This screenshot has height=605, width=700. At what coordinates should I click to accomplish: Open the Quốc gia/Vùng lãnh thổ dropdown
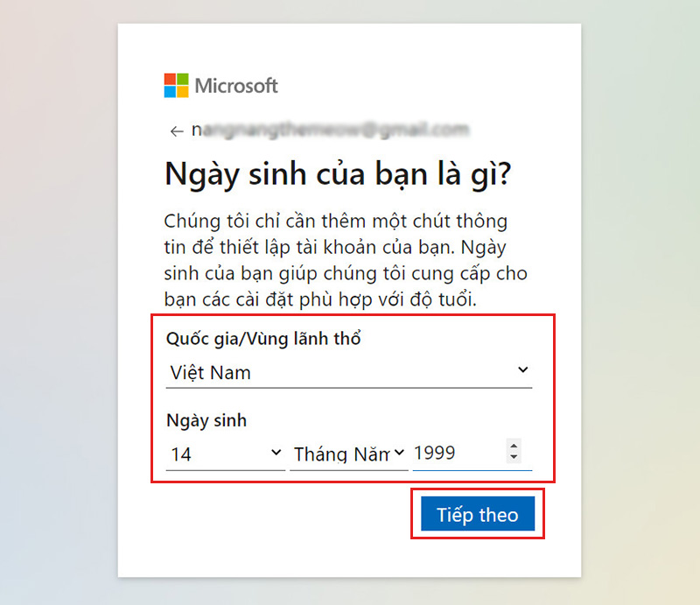pos(349,373)
